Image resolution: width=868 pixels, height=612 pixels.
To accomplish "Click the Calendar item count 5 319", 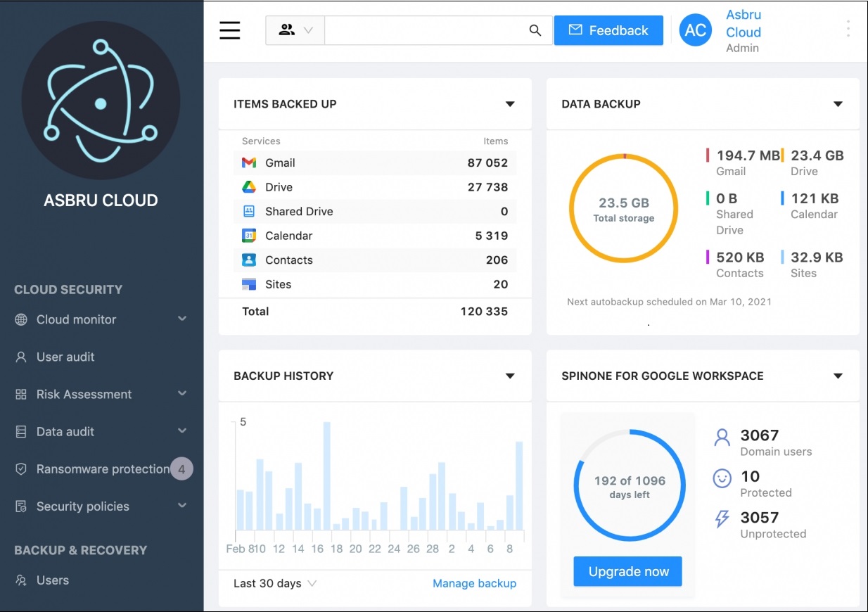I will point(492,236).
